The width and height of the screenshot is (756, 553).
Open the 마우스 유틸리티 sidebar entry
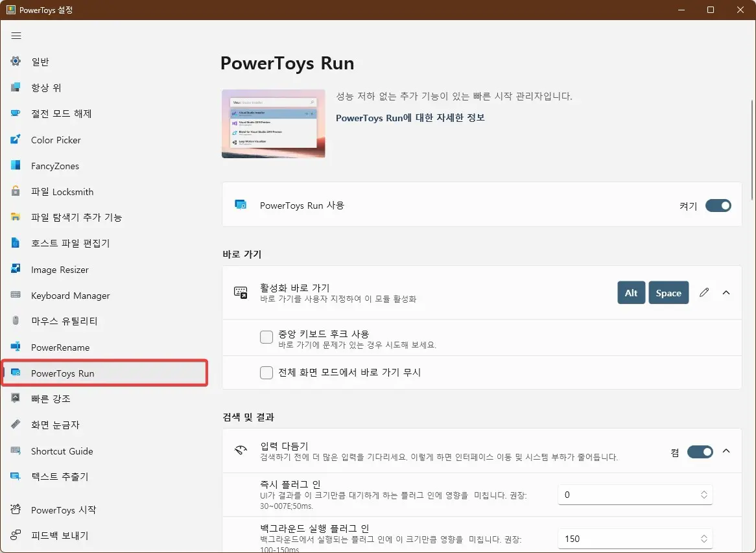tap(104, 321)
